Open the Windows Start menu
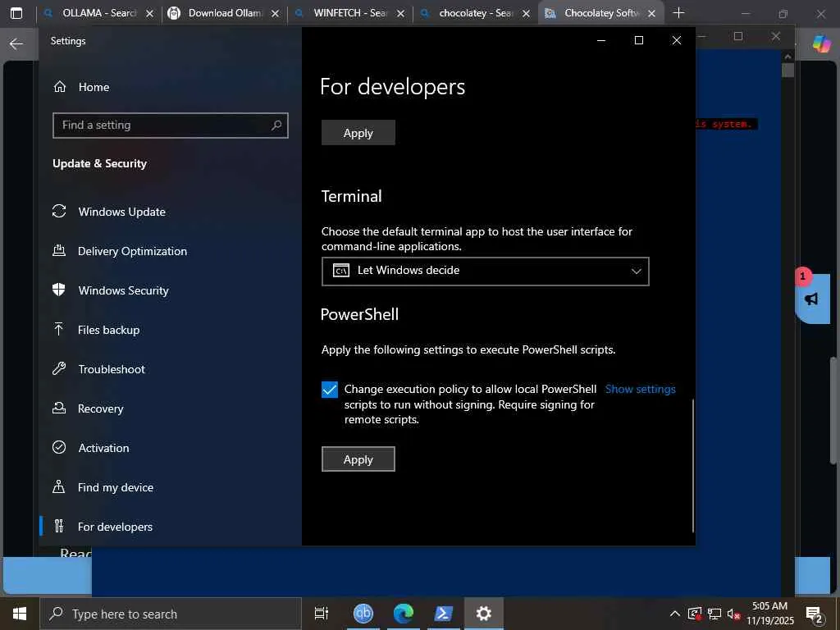Viewport: 840px width, 630px height. point(20,614)
